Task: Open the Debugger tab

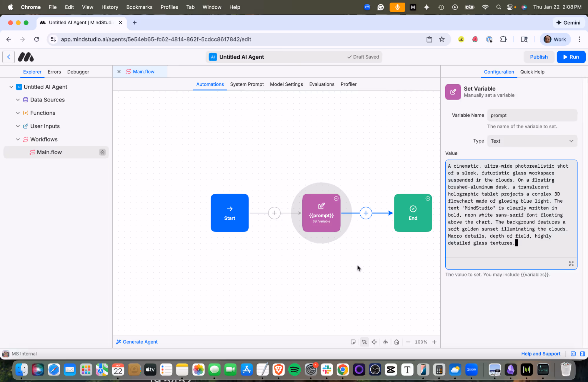Action: pos(78,72)
